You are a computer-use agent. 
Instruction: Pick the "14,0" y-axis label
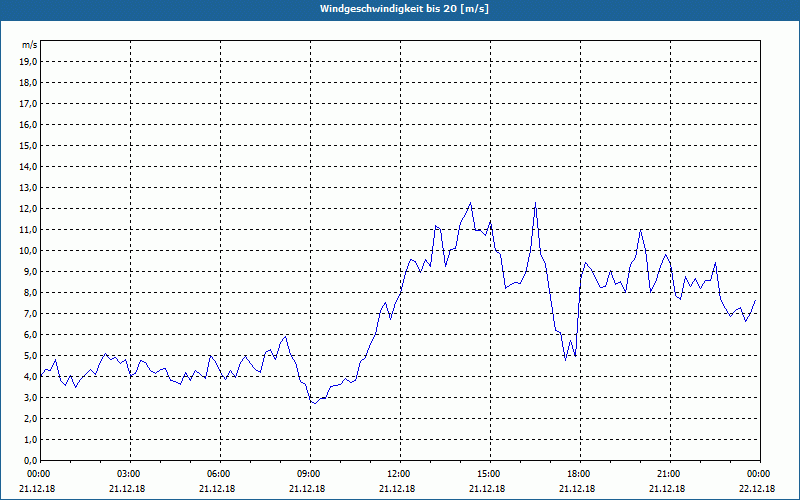[x=28, y=167]
